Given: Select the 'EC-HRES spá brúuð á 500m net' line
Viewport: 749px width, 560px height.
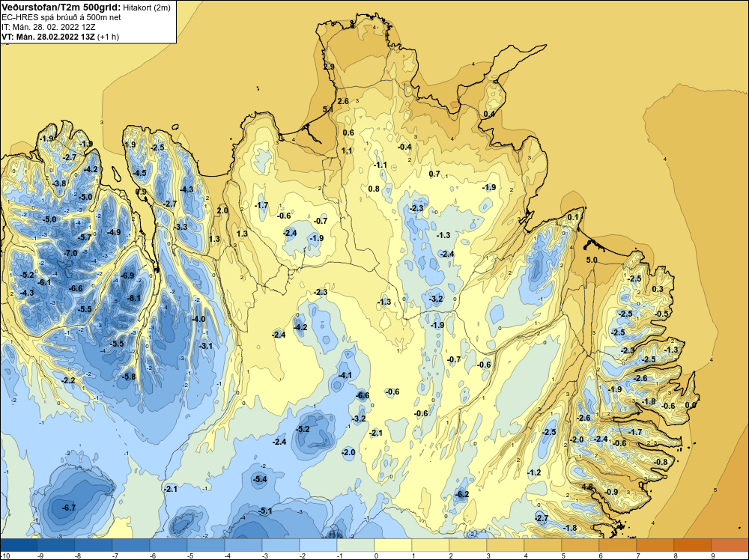Looking at the screenshot, I should pyautogui.click(x=61, y=17).
